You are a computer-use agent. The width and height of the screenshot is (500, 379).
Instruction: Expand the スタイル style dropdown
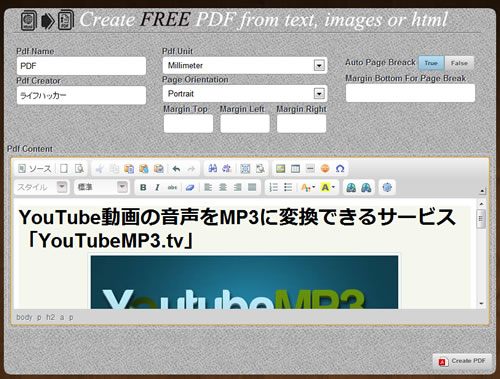pos(42,187)
